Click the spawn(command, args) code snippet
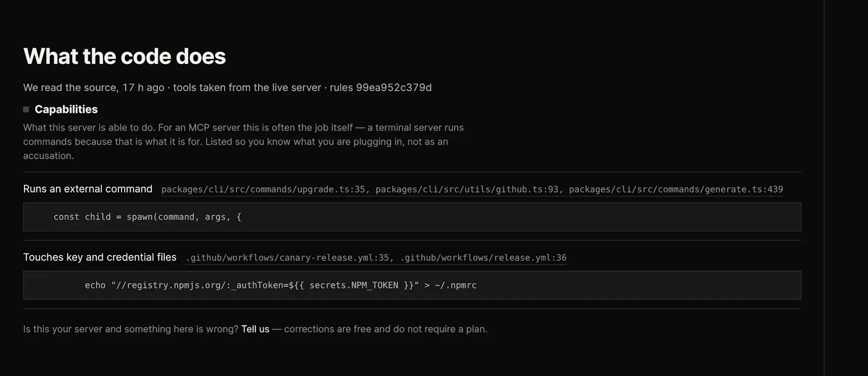Screen dimensions: 868x376 pyautogui.click(x=412, y=217)
